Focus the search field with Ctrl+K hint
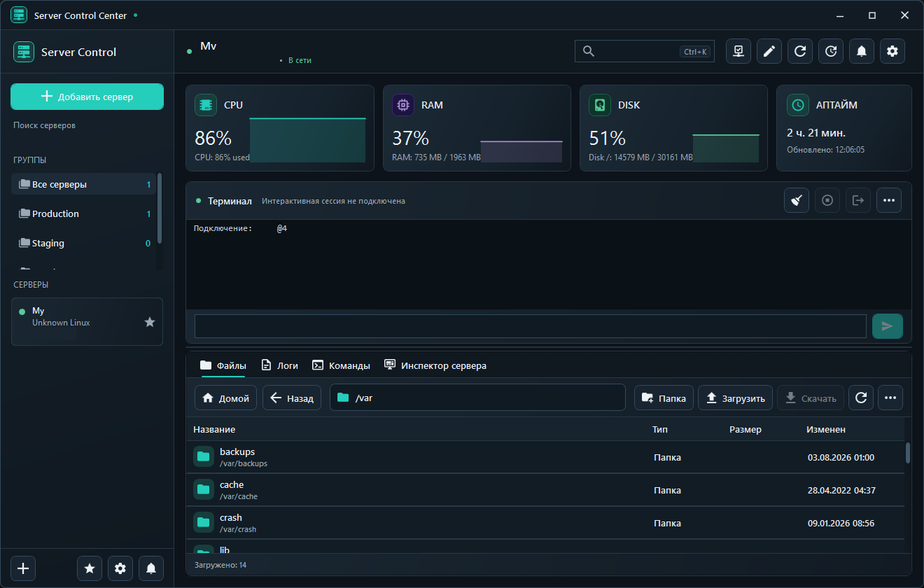 (x=645, y=51)
